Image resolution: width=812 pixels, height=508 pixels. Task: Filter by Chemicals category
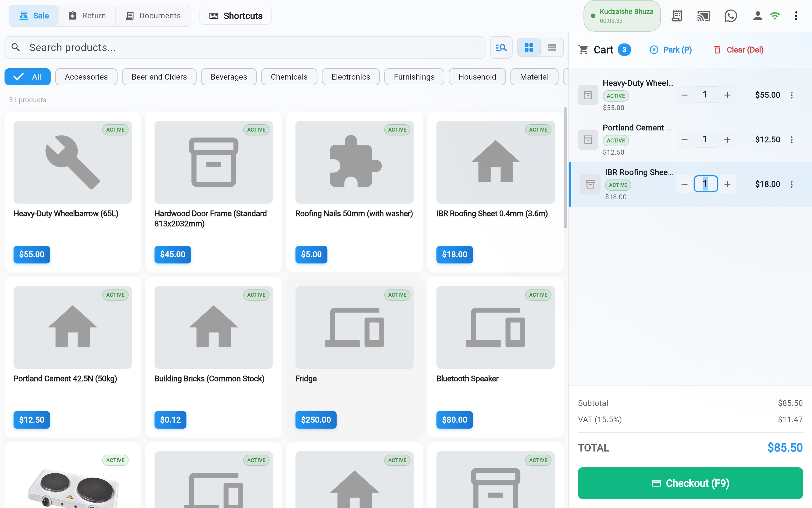coord(289,77)
